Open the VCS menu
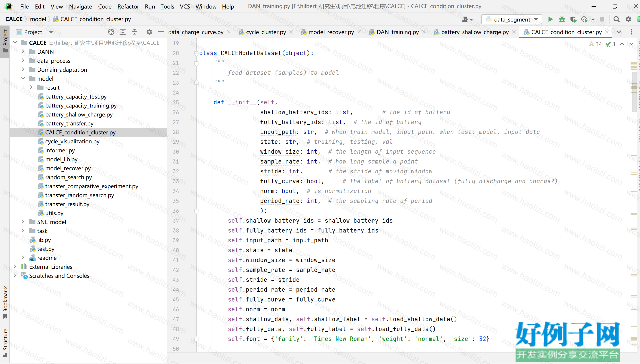This screenshot has width=640, height=364. click(185, 6)
